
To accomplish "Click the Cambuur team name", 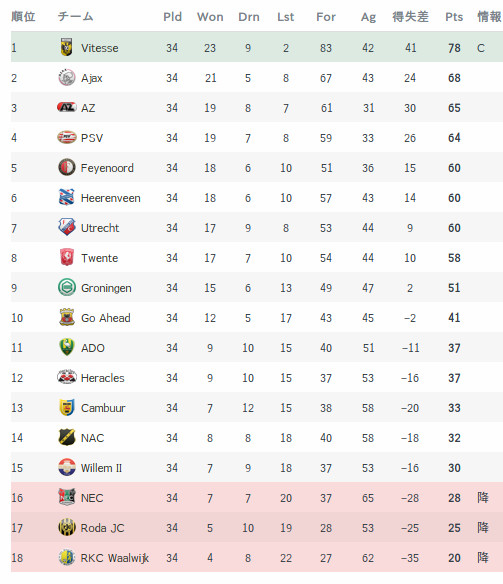I will click(x=103, y=408).
